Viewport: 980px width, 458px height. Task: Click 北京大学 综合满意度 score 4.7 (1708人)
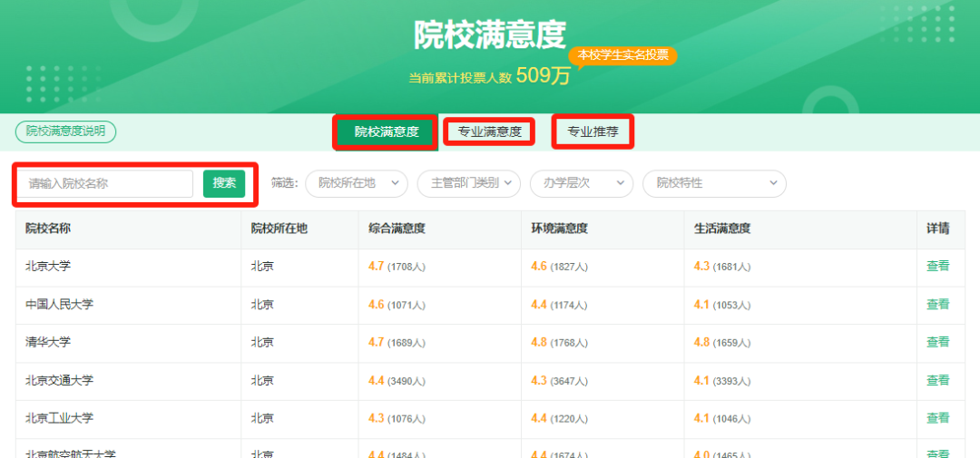click(x=397, y=267)
